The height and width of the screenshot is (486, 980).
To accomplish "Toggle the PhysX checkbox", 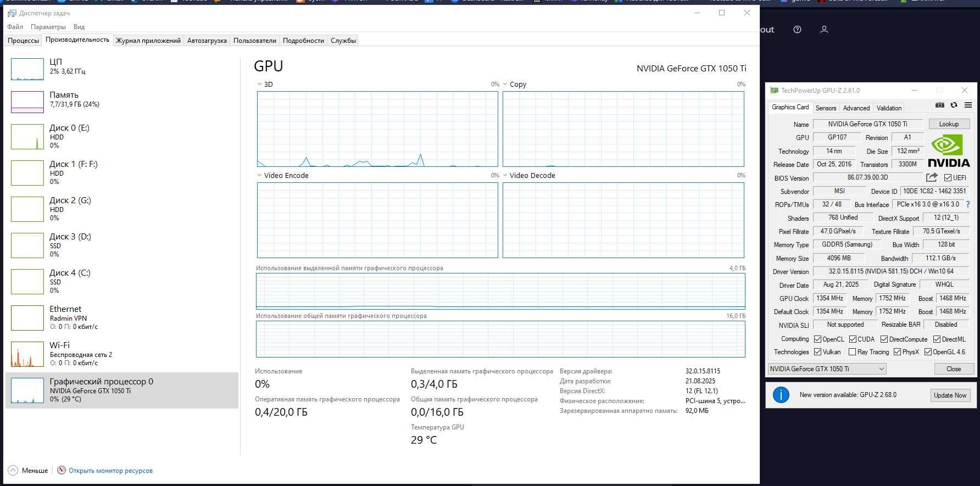I will click(897, 352).
